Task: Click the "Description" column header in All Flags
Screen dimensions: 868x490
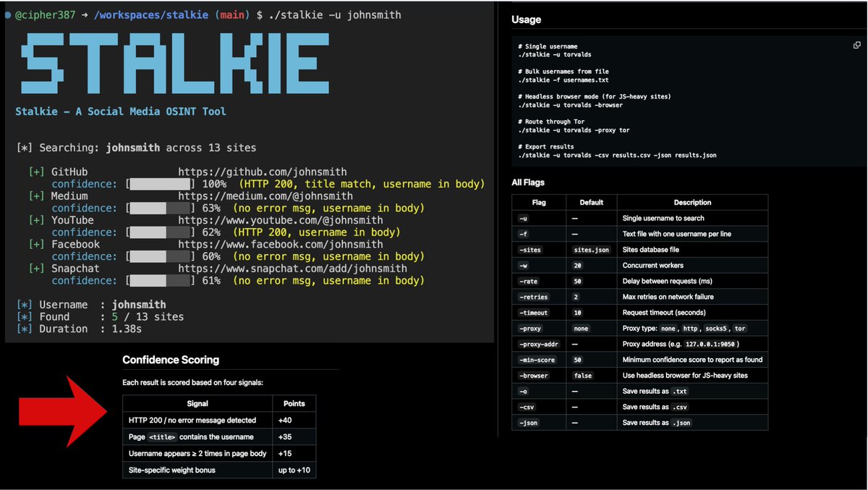Action: [692, 202]
